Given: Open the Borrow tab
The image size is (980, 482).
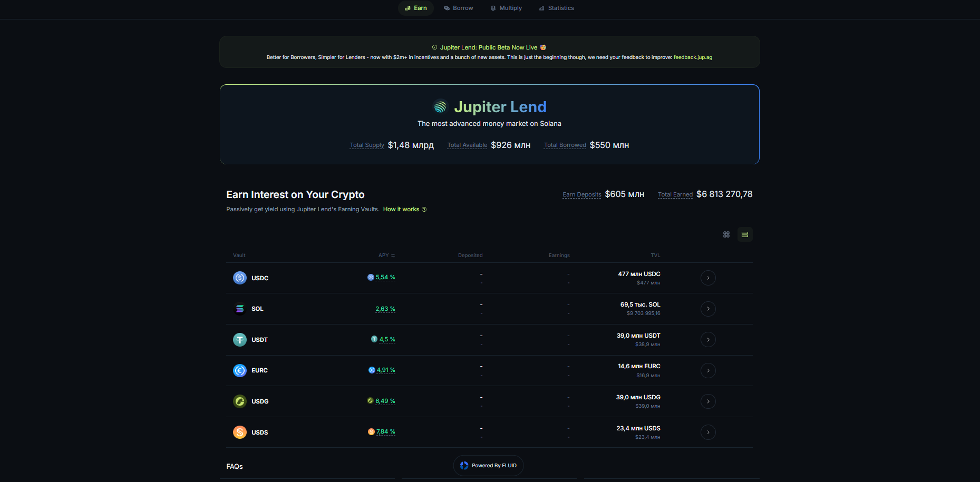Looking at the screenshot, I should point(458,8).
